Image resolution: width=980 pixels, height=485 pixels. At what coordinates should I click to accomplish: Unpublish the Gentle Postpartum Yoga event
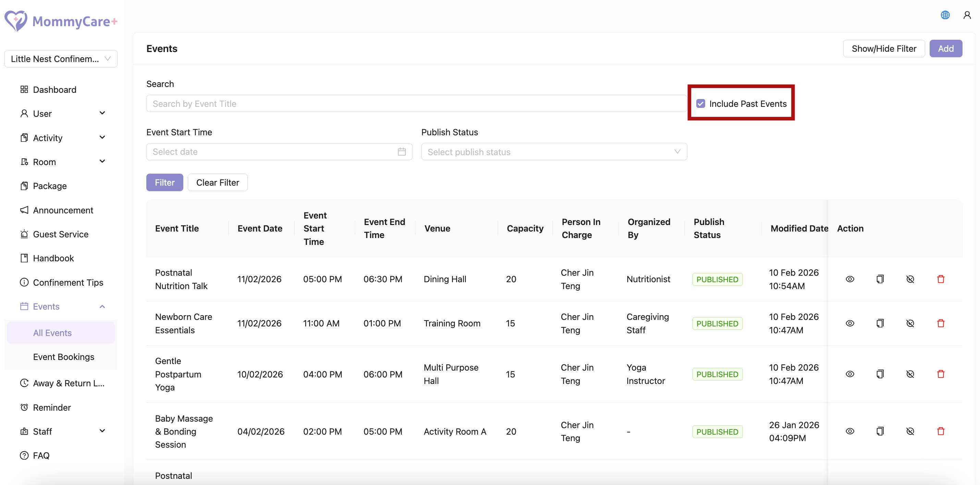tap(910, 374)
